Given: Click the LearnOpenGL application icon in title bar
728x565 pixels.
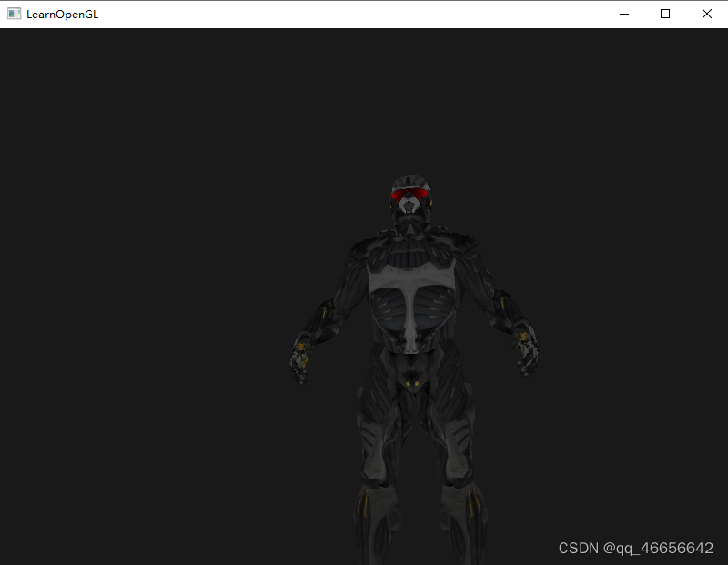Looking at the screenshot, I should (14, 14).
